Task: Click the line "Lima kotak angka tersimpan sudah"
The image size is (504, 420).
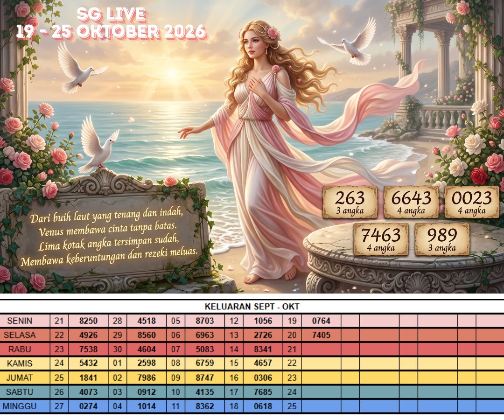Action: (108, 243)
